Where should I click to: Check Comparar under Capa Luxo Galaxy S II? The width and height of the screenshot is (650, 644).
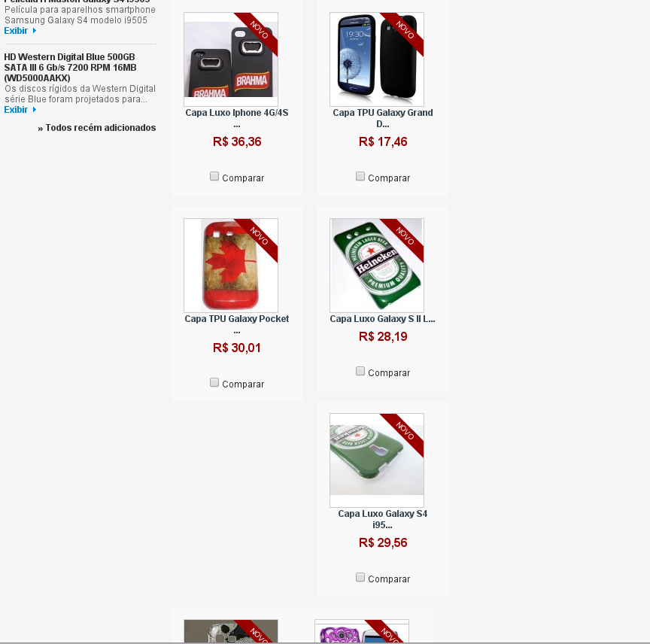tap(360, 371)
